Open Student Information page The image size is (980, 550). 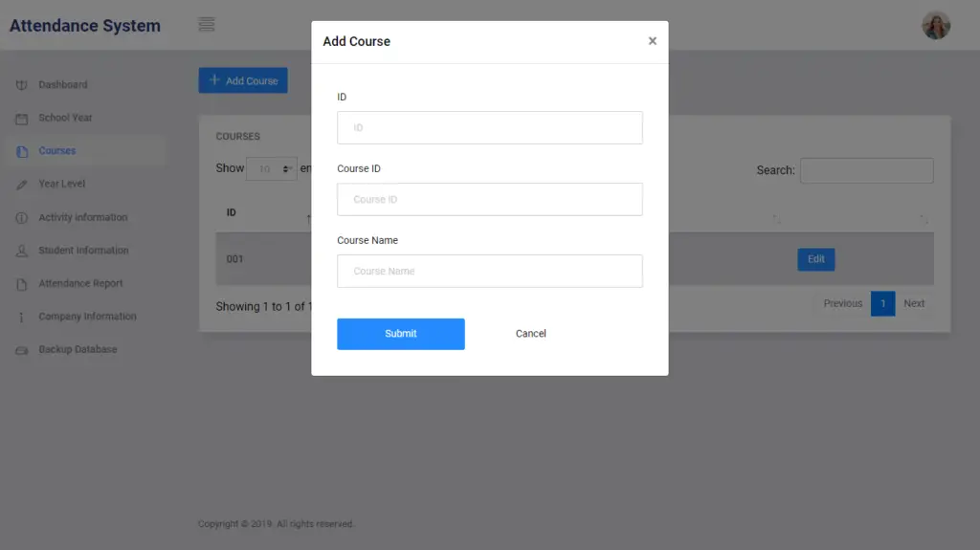tap(84, 250)
